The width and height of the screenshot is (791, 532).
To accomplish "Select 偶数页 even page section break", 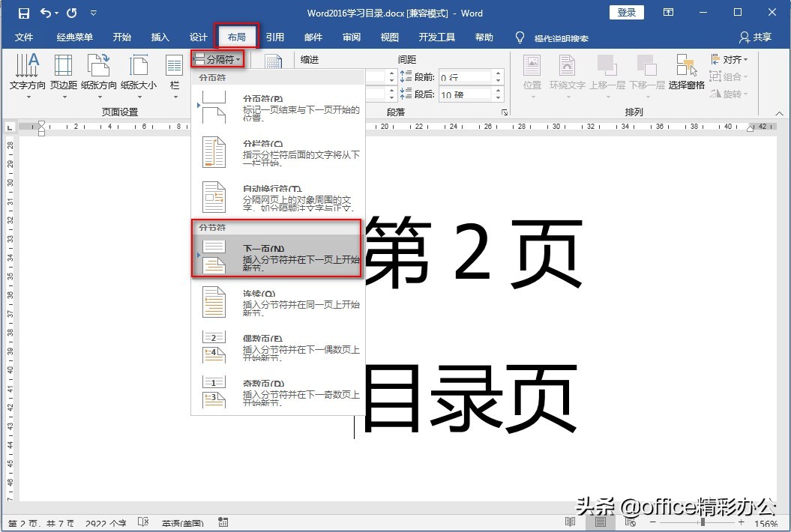I will [x=278, y=347].
